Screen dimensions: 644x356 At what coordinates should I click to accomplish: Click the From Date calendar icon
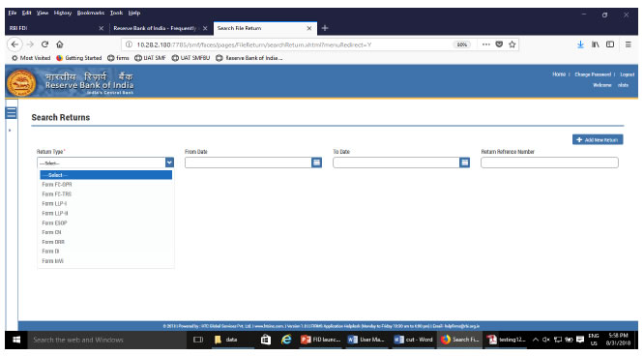point(316,163)
